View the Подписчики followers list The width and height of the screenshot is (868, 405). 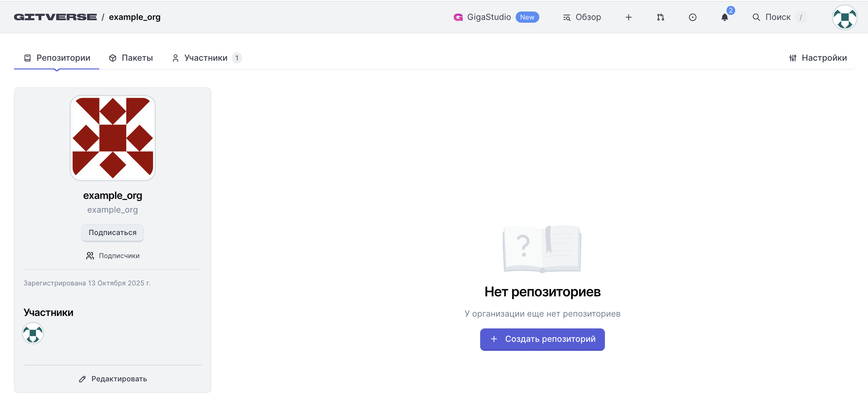[x=113, y=256]
